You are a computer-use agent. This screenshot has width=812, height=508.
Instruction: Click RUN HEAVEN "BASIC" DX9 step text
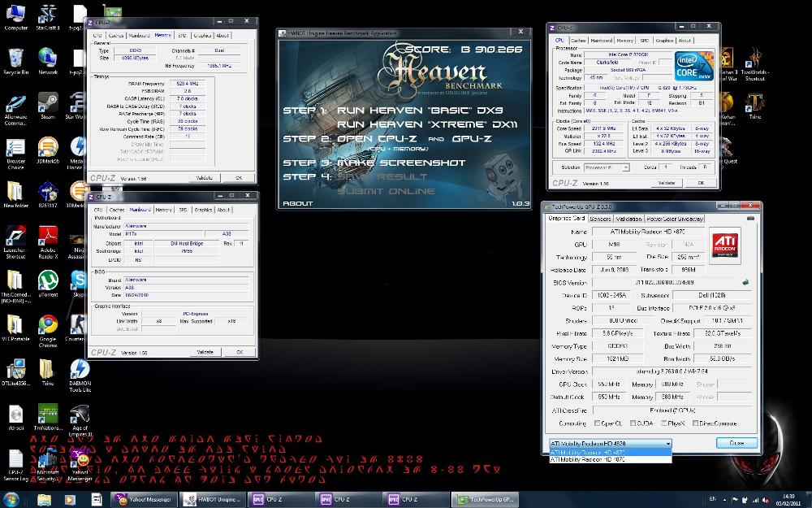(x=420, y=111)
